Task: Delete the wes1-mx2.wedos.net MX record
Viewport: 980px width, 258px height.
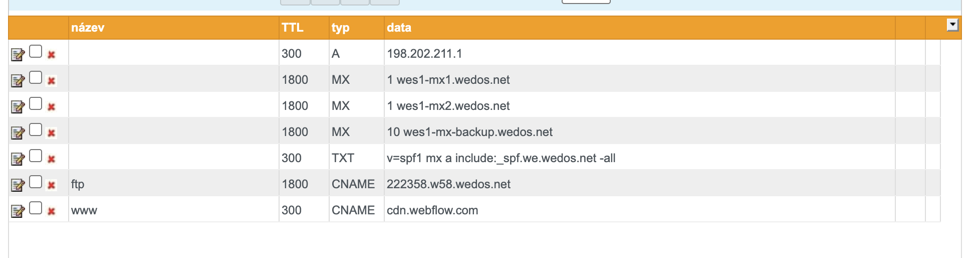Action: [x=51, y=107]
